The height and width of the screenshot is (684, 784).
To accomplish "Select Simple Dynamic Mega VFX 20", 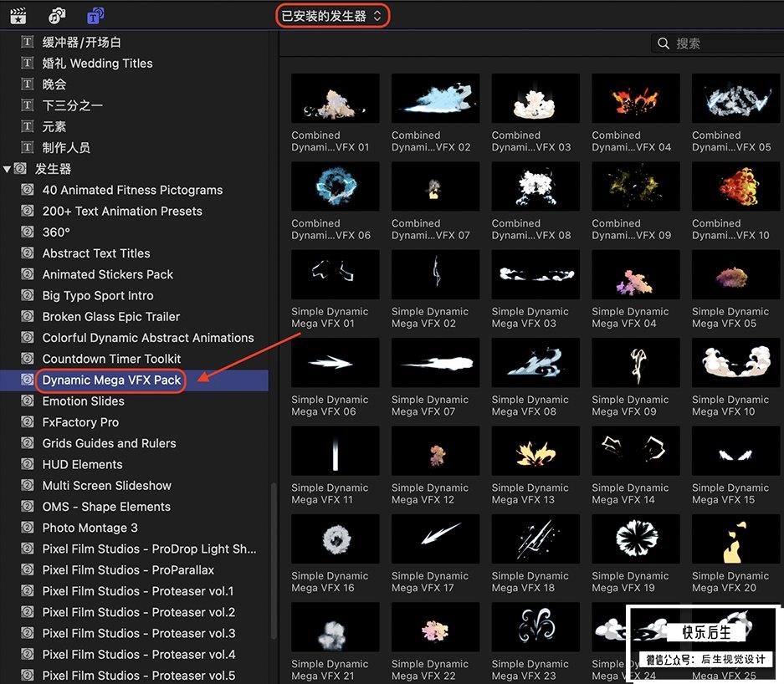I will click(736, 539).
